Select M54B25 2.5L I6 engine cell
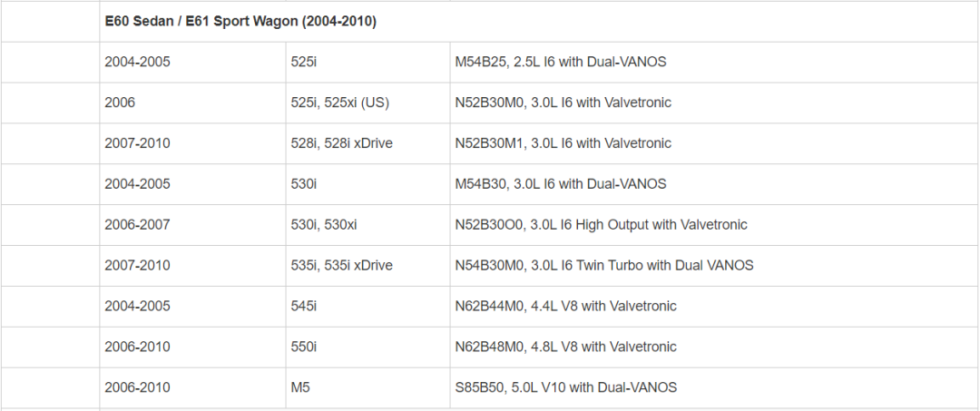Viewport: 980px width, 411px height. [561, 62]
